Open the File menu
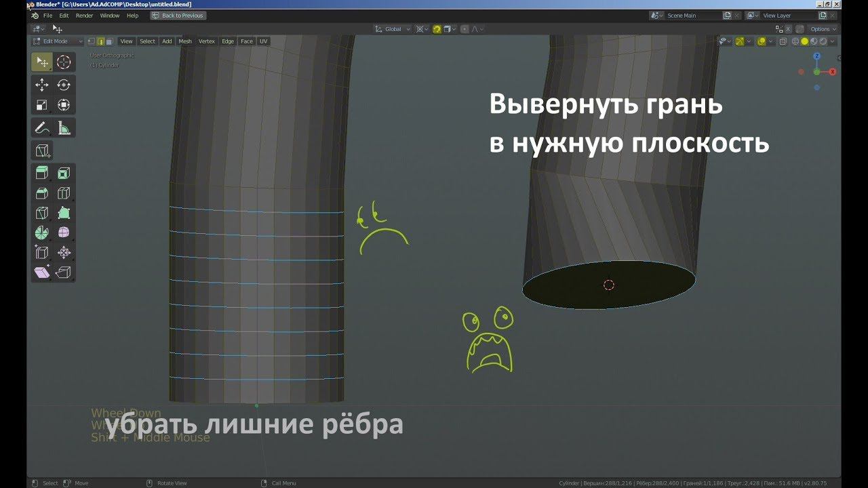868x488 pixels. pos(47,16)
